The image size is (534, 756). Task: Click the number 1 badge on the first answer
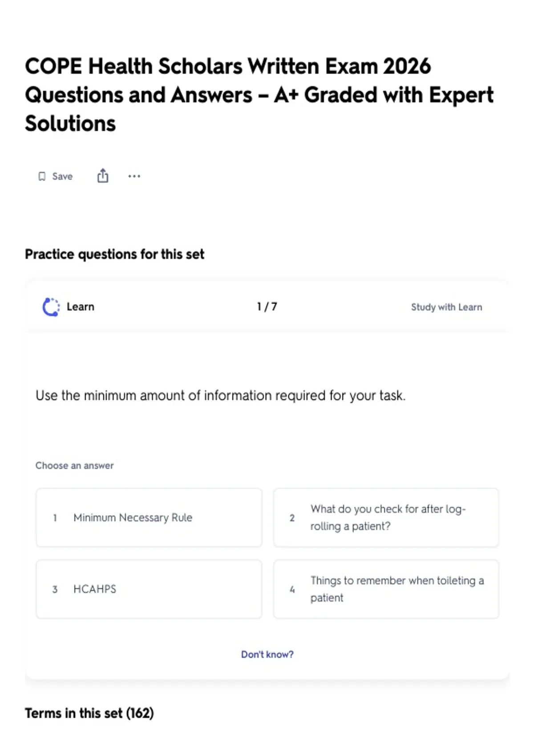pyautogui.click(x=55, y=518)
